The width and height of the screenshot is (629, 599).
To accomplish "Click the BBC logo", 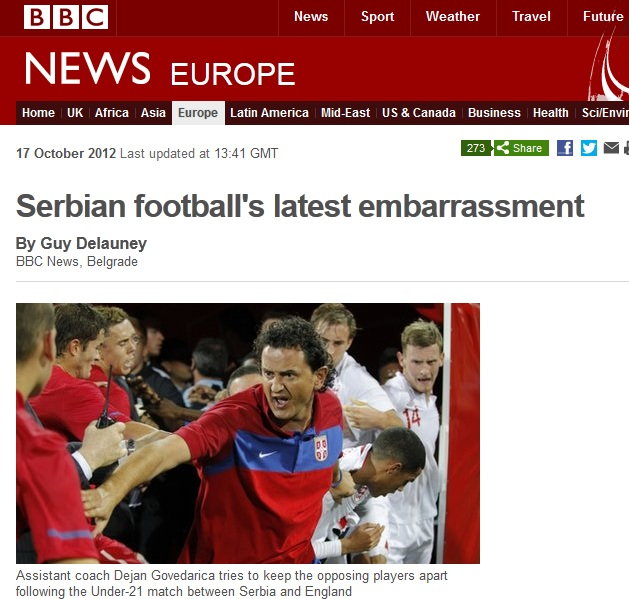I will click(x=66, y=17).
